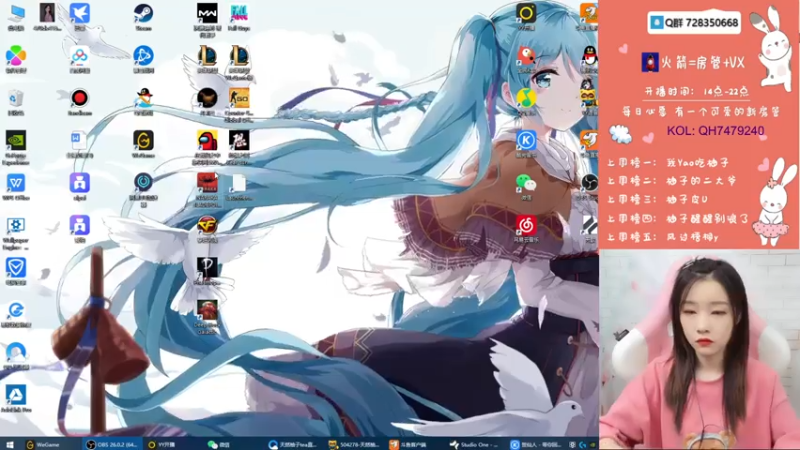Launch CrossFire CF shortcut
The height and width of the screenshot is (450, 800).
pyautogui.click(x=207, y=228)
